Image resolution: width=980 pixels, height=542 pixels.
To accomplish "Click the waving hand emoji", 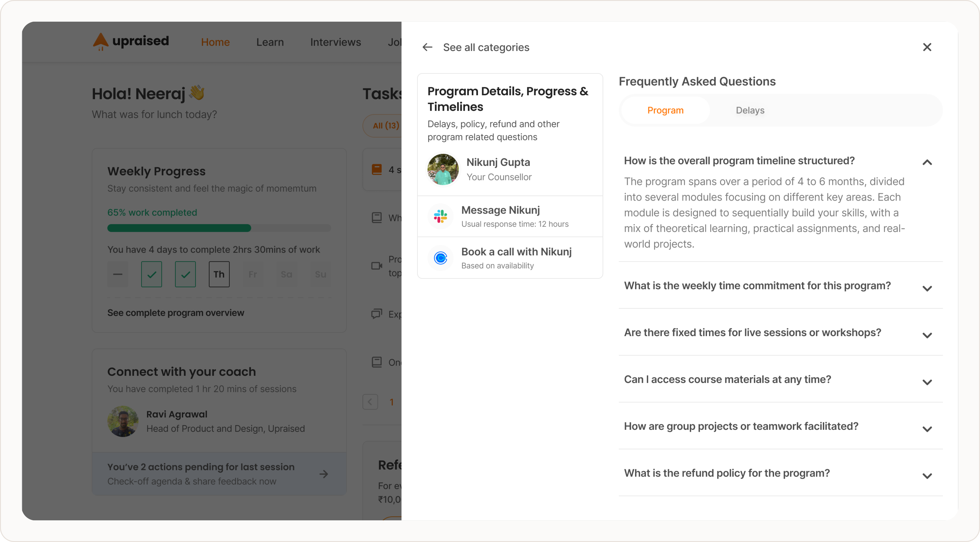I will click(x=197, y=93).
